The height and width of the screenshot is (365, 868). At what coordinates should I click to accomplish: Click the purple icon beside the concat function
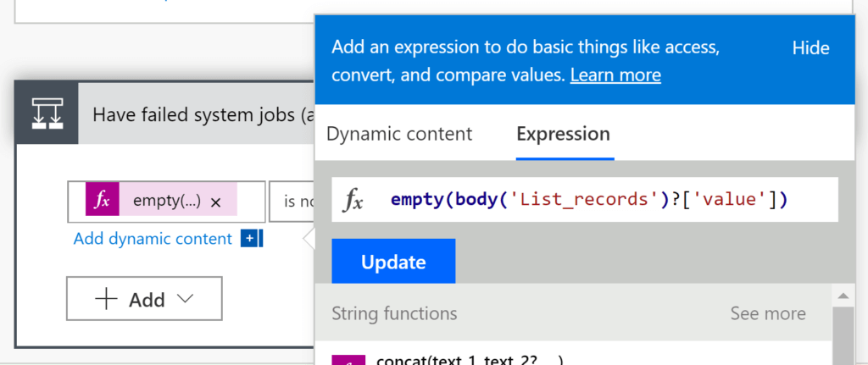(348, 359)
